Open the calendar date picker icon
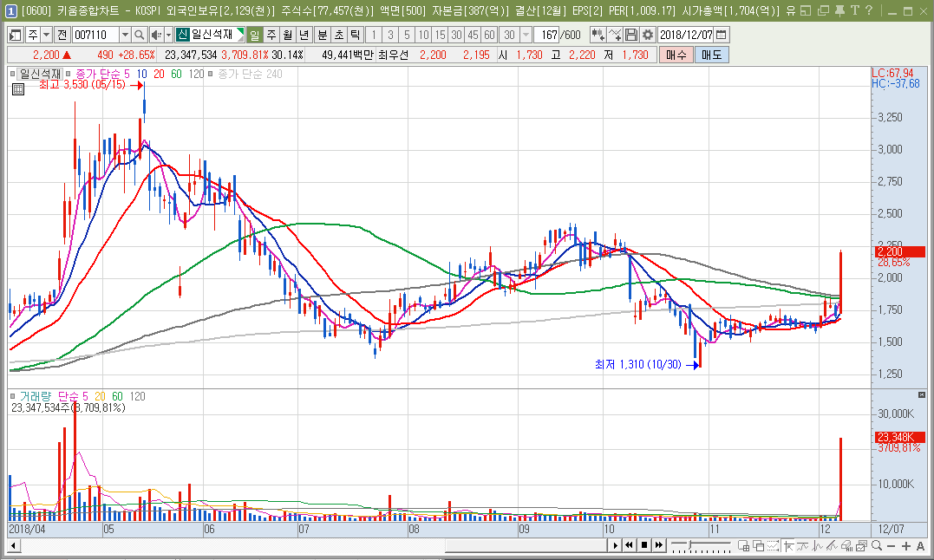The image size is (934, 560). 722,35
